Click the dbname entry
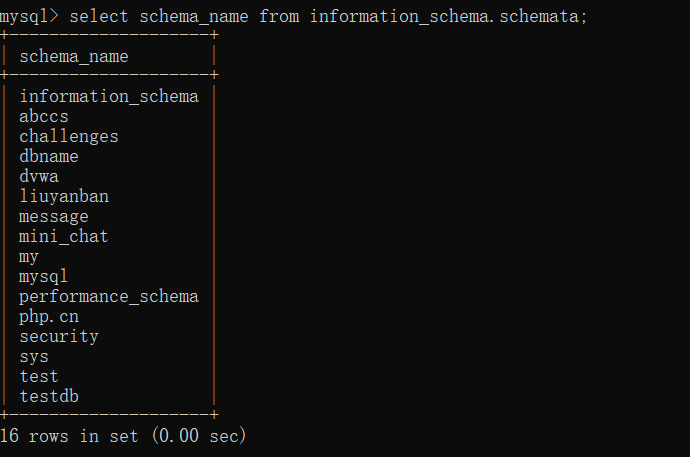 49,156
